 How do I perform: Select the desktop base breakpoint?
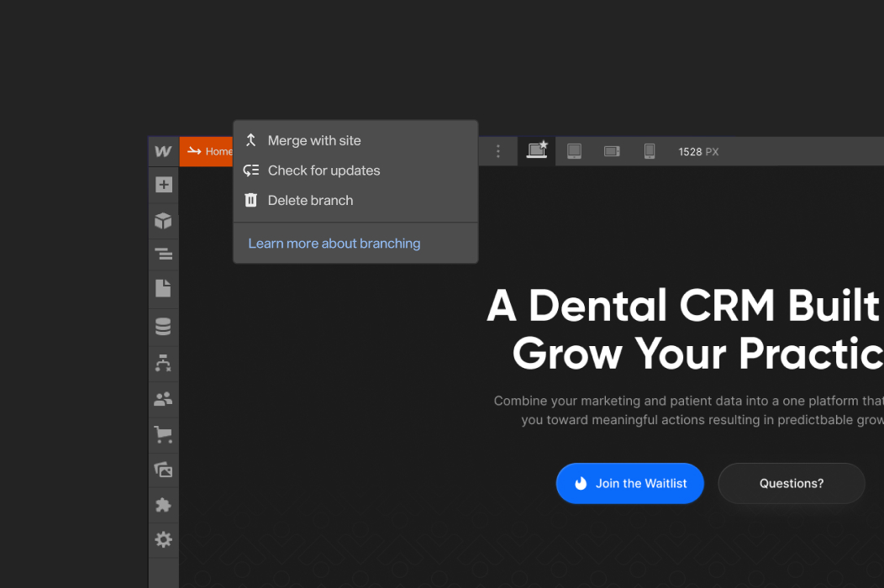[537, 151]
